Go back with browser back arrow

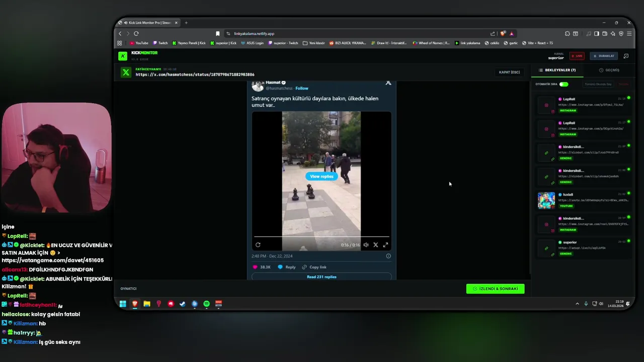tap(120, 34)
